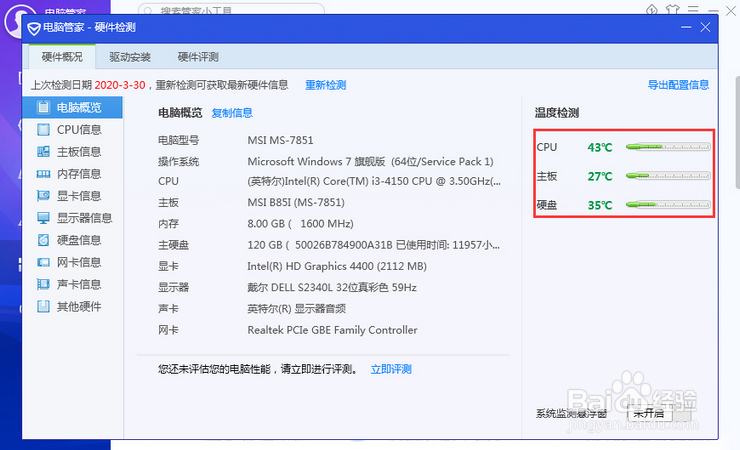Image resolution: width=740 pixels, height=450 pixels.
Task: Click the 主板信息 motherboard icon
Action: pos(43,151)
